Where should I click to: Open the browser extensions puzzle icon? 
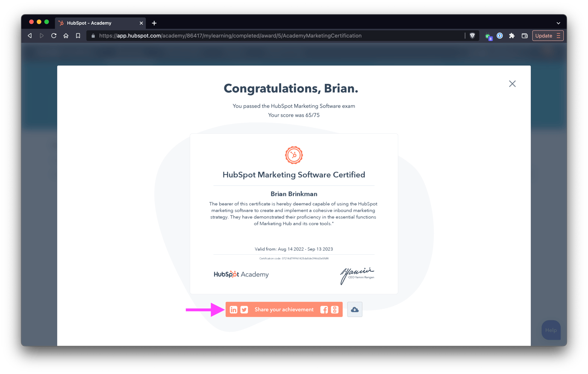512,36
